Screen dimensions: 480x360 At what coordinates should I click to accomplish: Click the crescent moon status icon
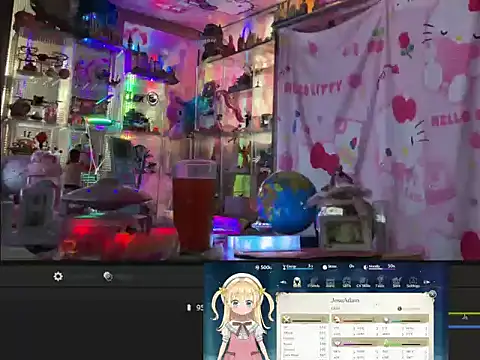pos(365,267)
